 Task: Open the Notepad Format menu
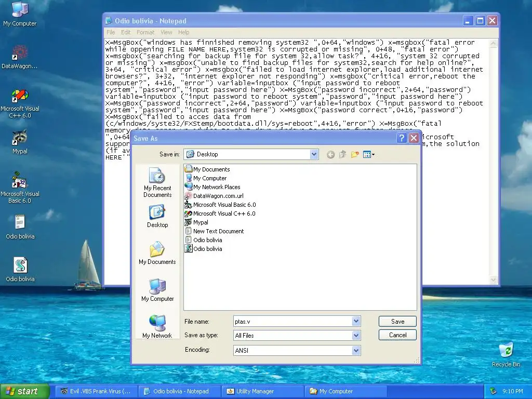point(145,32)
